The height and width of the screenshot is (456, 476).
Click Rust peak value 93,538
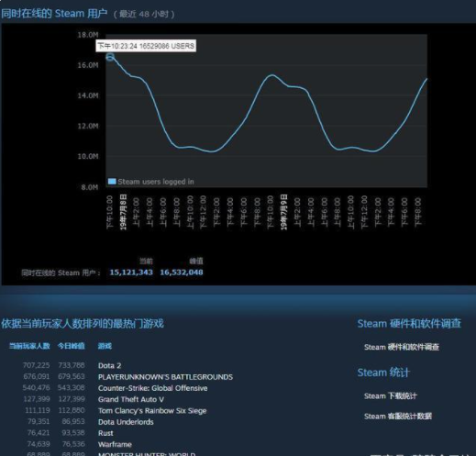click(73, 433)
